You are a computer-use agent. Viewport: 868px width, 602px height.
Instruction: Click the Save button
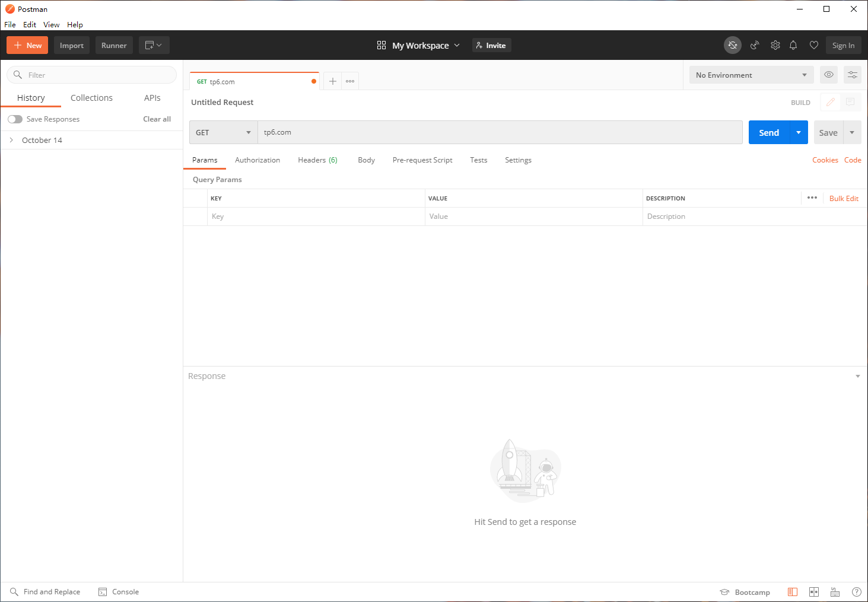click(828, 132)
